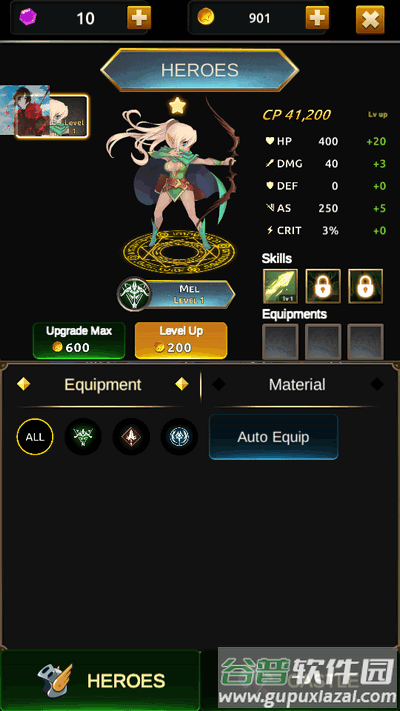Close the Heroes screen with X button
Image resolution: width=400 pixels, height=711 pixels.
(370, 19)
